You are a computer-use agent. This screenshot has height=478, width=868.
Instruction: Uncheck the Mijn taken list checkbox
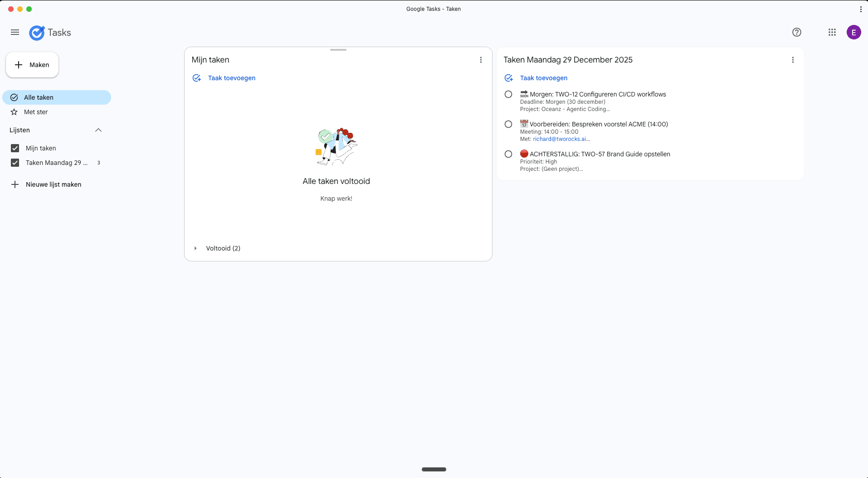coord(15,148)
